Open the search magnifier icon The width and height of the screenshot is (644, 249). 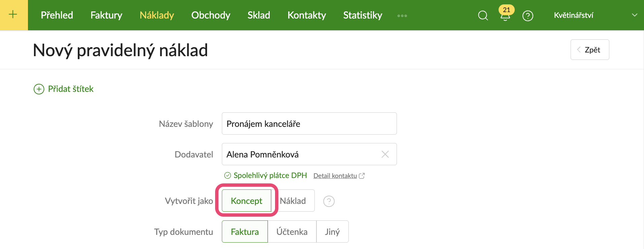click(483, 15)
